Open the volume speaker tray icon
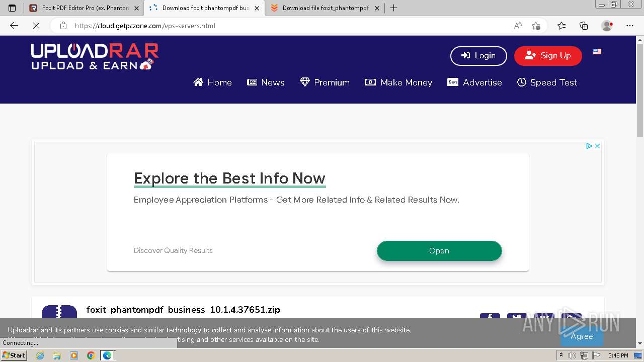Image resolution: width=644 pixels, height=362 pixels. 573,355
